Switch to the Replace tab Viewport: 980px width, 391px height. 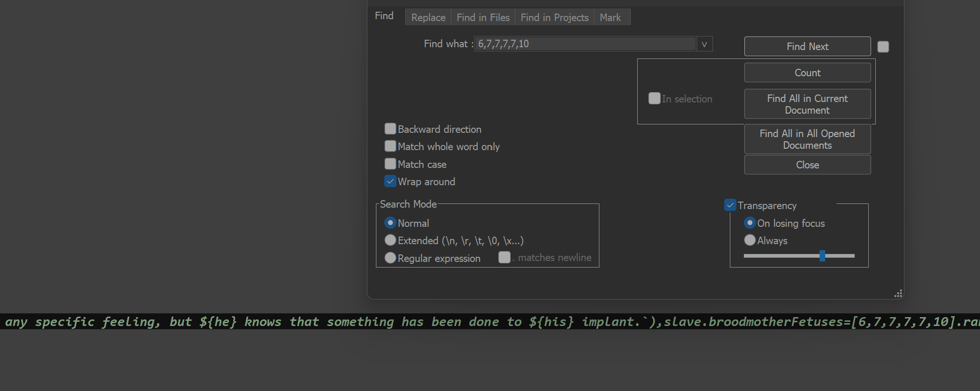428,17
